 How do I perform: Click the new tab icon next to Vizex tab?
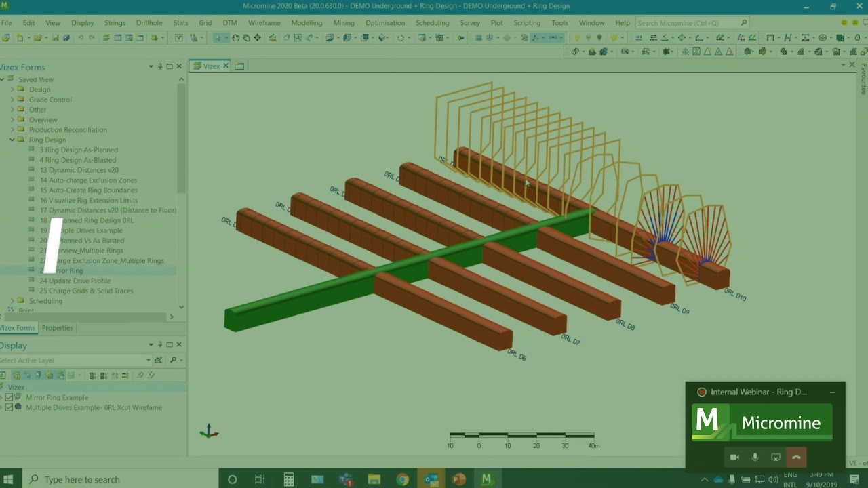(x=239, y=66)
